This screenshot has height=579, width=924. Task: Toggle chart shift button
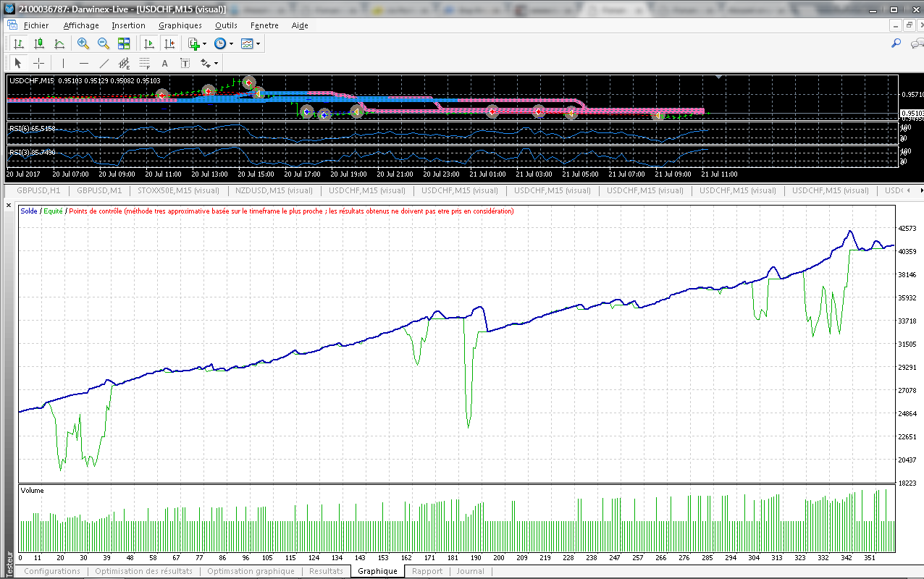tap(169, 43)
